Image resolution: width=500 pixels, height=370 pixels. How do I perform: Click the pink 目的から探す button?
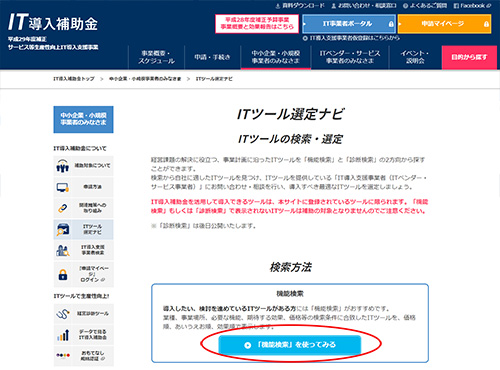[469, 57]
